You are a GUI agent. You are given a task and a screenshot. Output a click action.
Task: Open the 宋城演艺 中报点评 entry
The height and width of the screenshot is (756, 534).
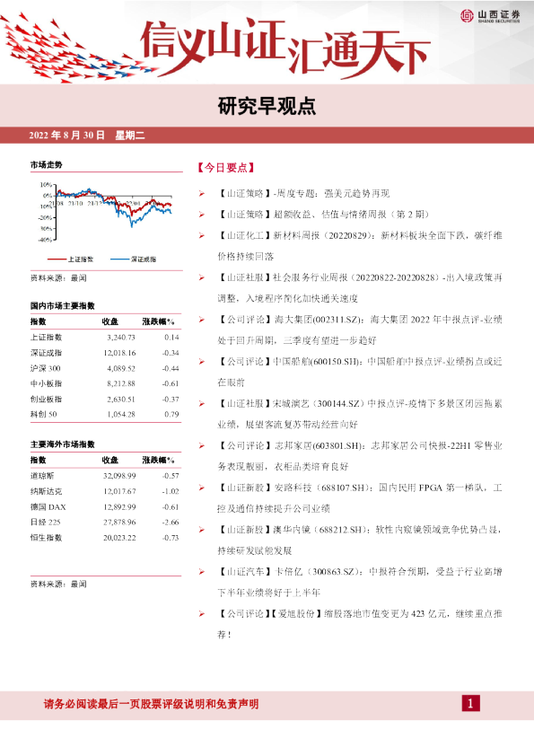pos(360,414)
